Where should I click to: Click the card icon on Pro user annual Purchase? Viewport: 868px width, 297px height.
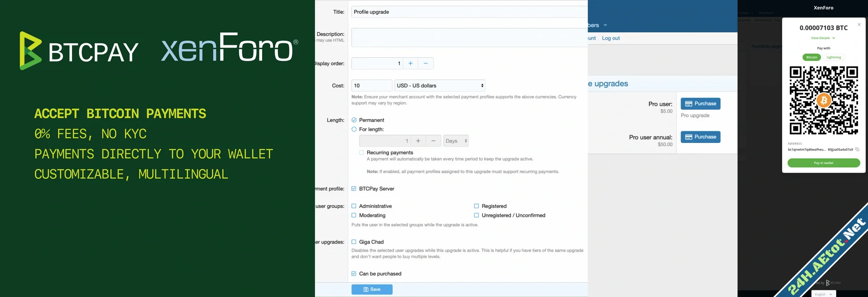(688, 137)
